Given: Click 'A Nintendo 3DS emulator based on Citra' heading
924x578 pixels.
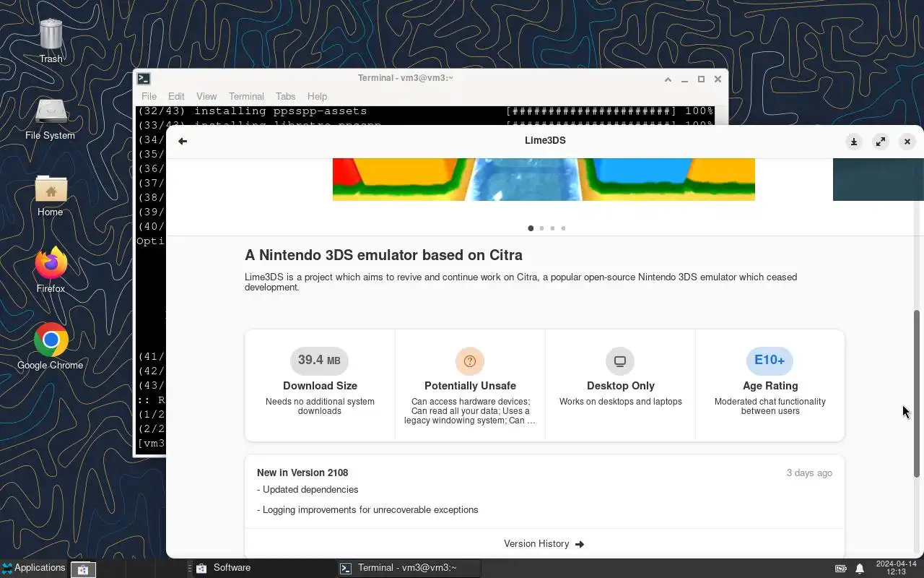Looking at the screenshot, I should [x=383, y=255].
